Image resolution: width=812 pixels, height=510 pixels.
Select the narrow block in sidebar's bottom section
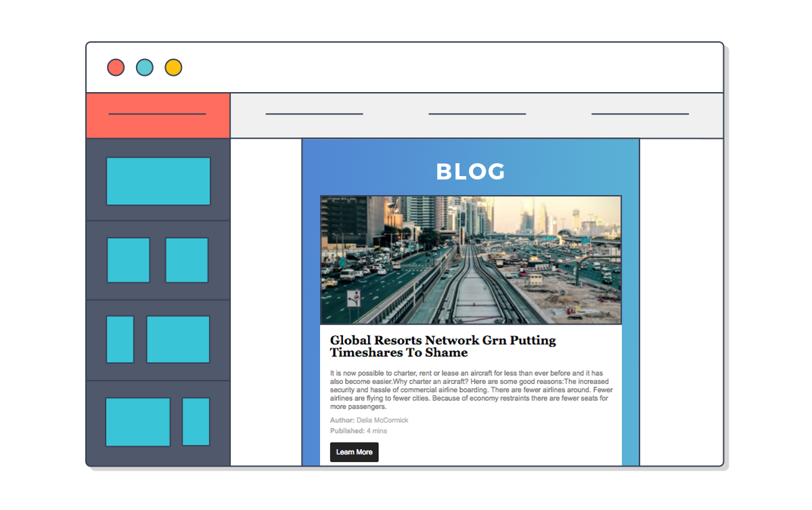coord(196,422)
